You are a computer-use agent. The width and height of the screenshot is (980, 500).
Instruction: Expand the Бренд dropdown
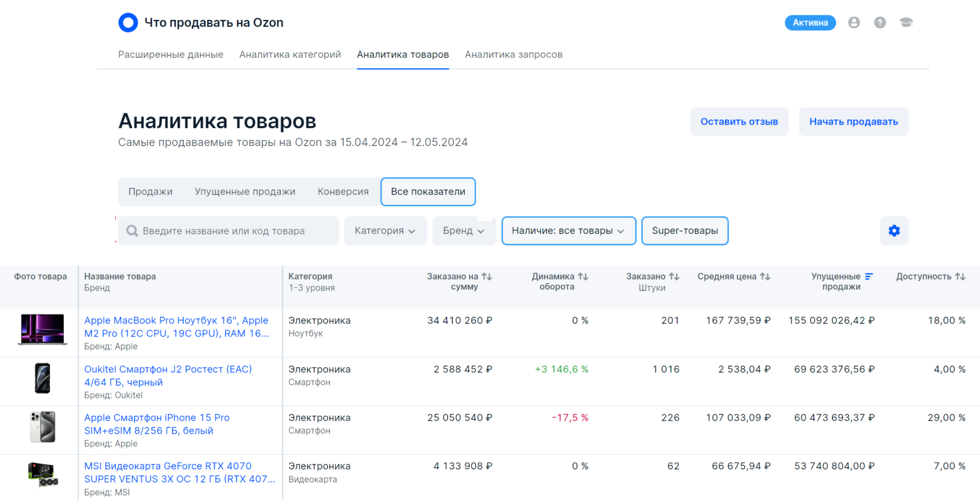[x=463, y=231]
